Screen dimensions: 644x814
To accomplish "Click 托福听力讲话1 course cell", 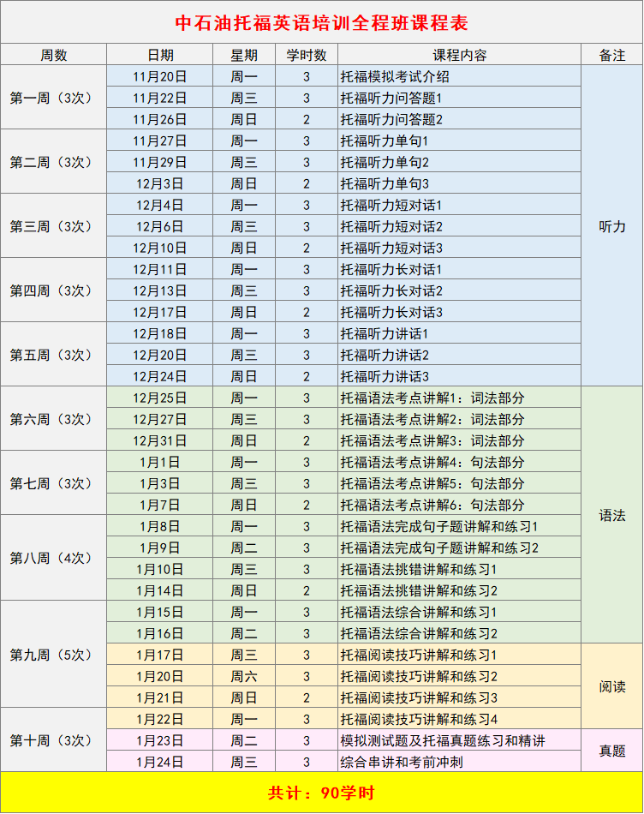I will click(459, 333).
